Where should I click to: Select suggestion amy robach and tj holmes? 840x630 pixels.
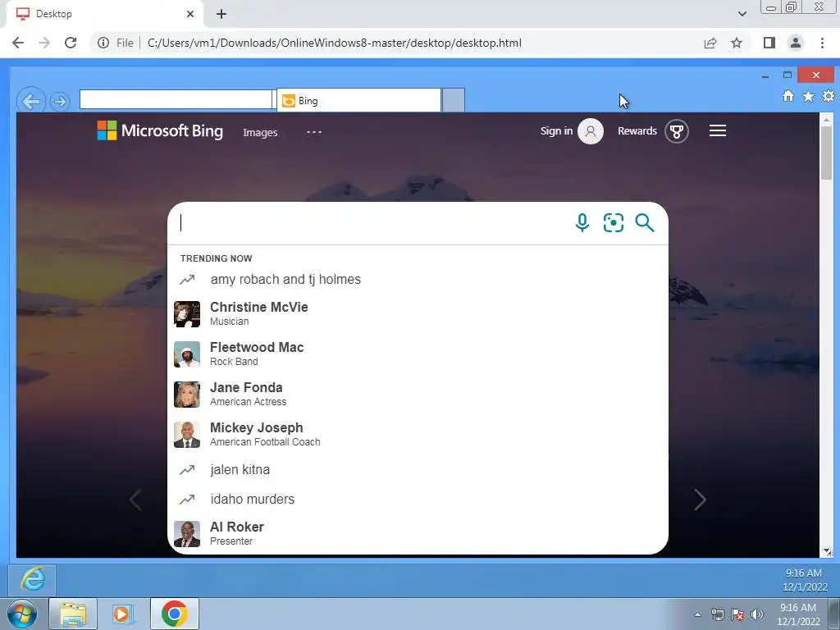(418, 279)
